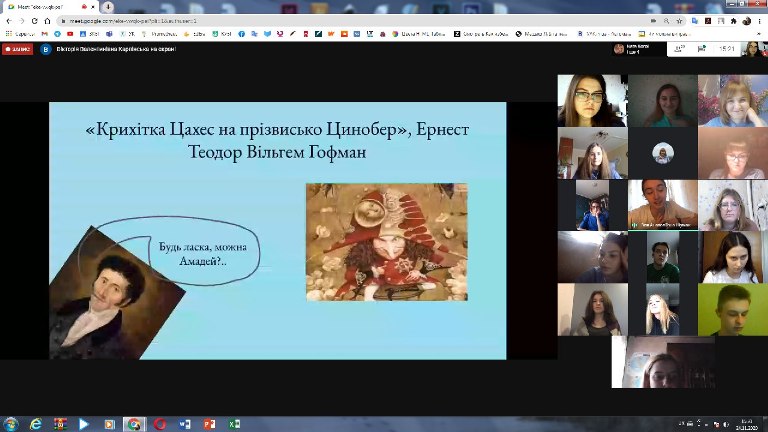Viewport: 768px width, 432px height.
Task: Select the video tile of woman with glasses
Action: coord(593,100)
